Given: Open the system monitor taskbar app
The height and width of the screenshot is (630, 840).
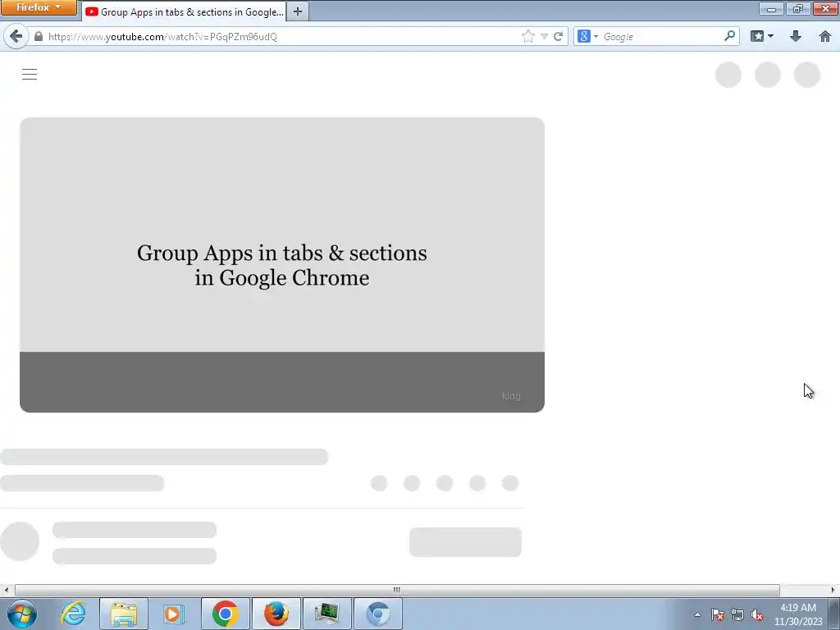Looking at the screenshot, I should tap(327, 614).
